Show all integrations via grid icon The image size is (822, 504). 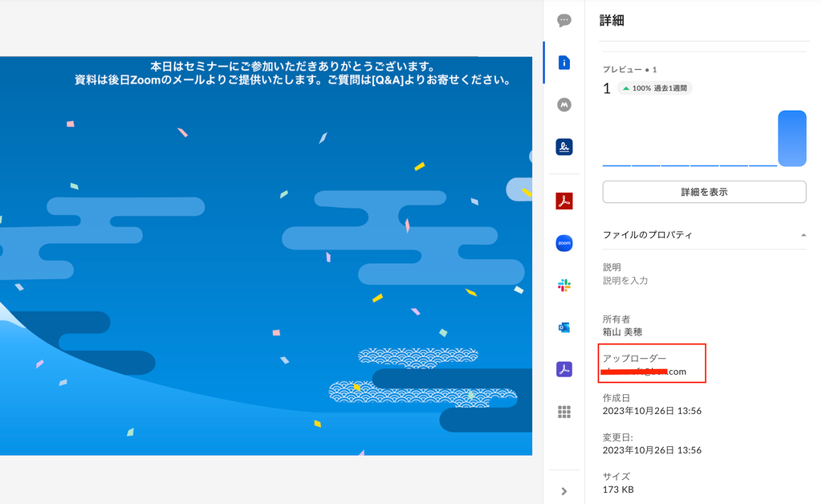pos(564,412)
